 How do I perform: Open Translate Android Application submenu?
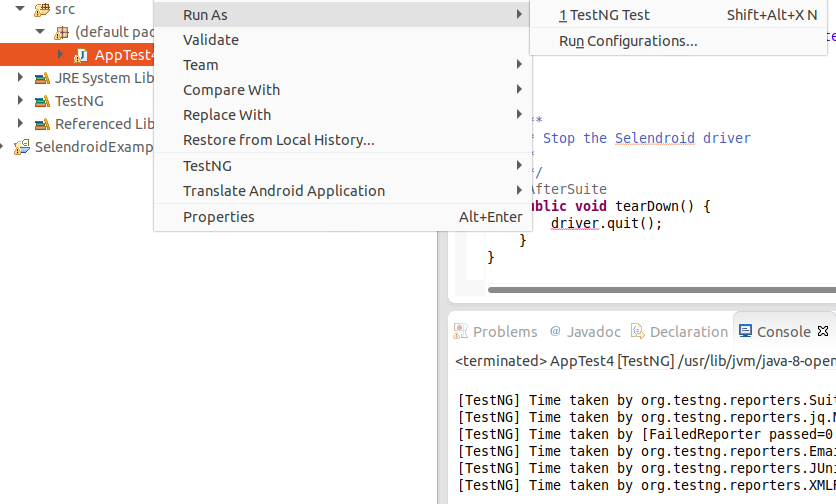(x=341, y=191)
